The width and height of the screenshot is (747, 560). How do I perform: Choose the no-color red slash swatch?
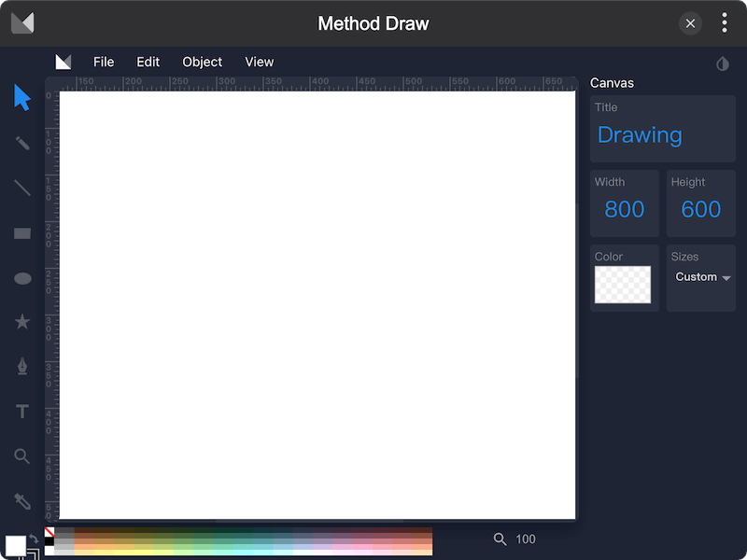49,531
